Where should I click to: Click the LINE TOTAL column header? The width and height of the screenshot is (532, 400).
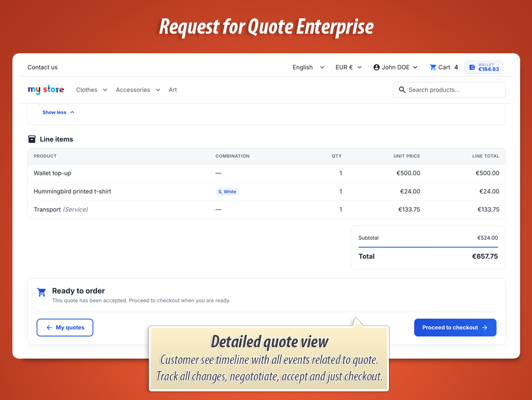(x=485, y=156)
